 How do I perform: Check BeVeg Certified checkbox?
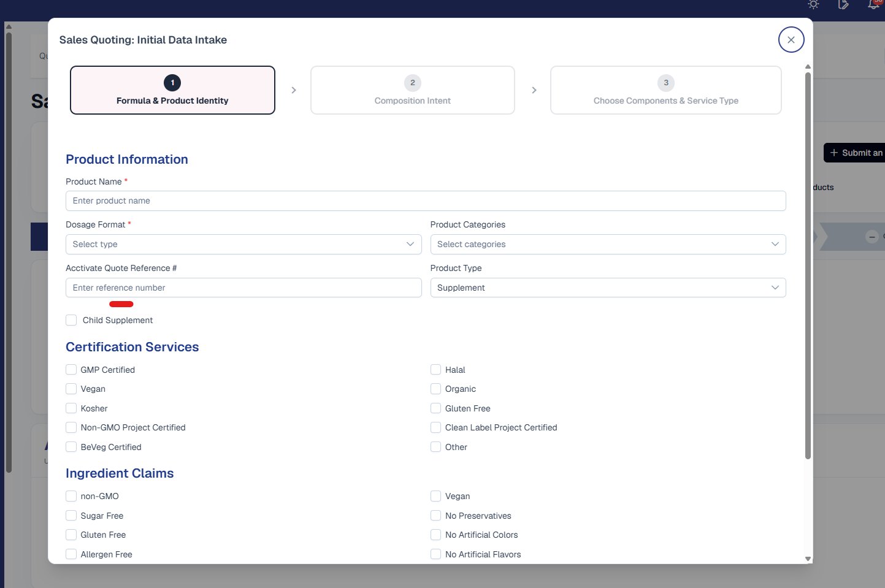pyautogui.click(x=71, y=447)
